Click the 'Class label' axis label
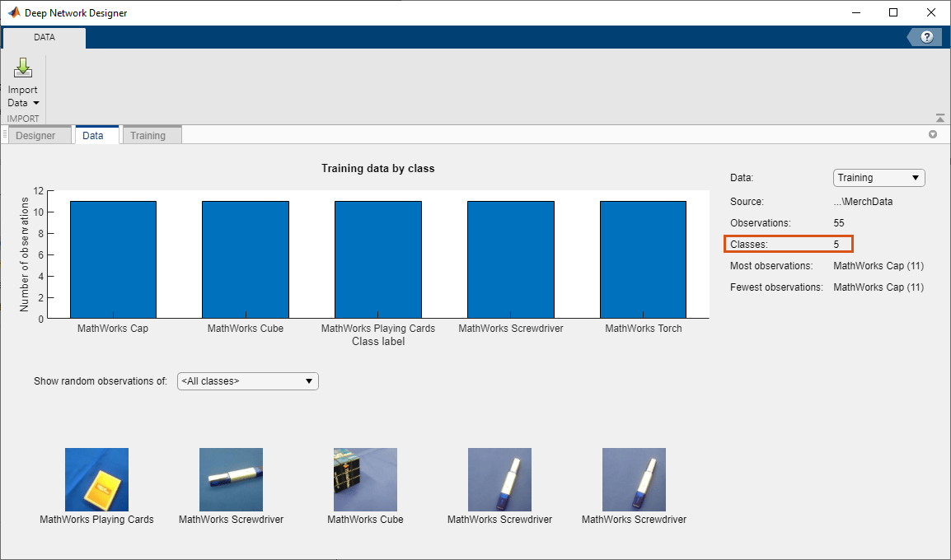Image resolution: width=951 pixels, height=560 pixels. click(378, 342)
